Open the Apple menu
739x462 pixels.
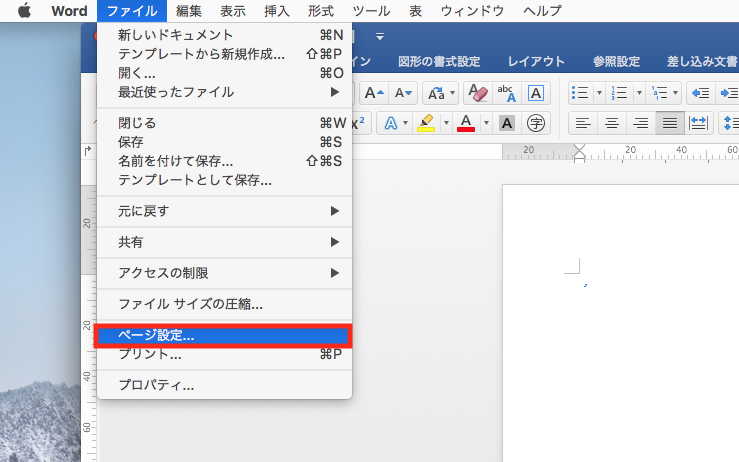25,11
